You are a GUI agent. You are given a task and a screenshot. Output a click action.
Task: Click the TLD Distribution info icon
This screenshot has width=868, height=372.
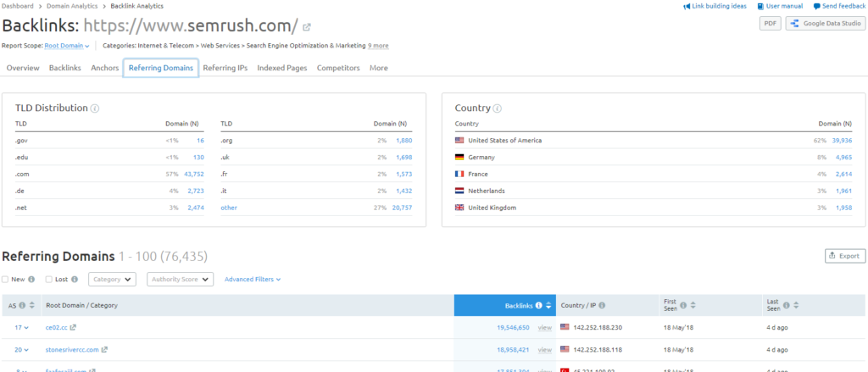pyautogui.click(x=95, y=108)
